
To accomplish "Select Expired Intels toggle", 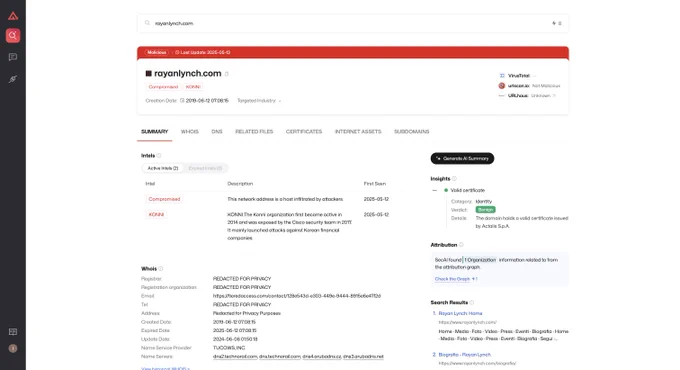I will coord(205,168).
